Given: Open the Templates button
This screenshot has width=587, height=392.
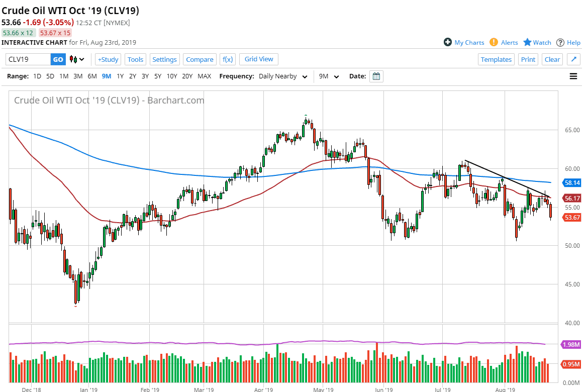Looking at the screenshot, I should 496,59.
